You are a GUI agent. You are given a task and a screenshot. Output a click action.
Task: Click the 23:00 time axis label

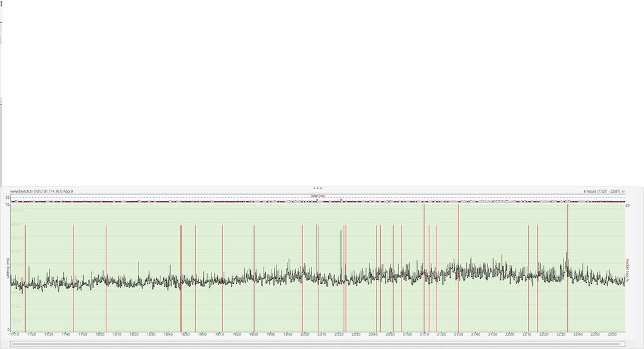point(612,334)
